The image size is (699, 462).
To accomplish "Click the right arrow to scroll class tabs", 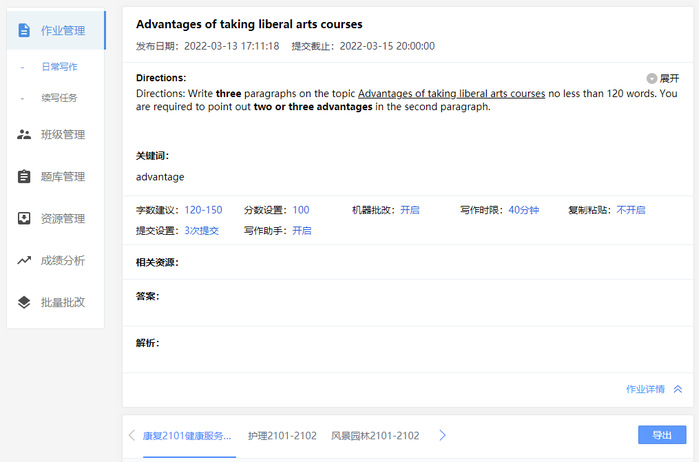I will pyautogui.click(x=443, y=436).
